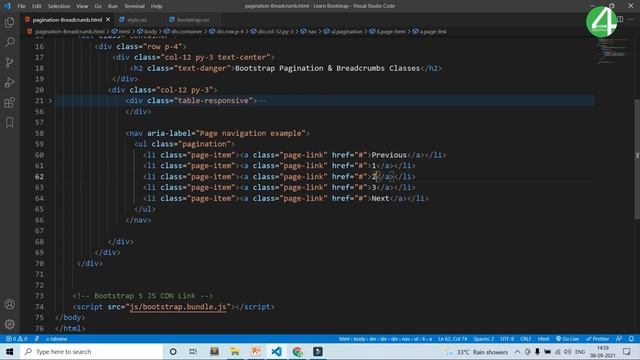Open the Help menu
The image size is (640, 360).
coord(156,6)
